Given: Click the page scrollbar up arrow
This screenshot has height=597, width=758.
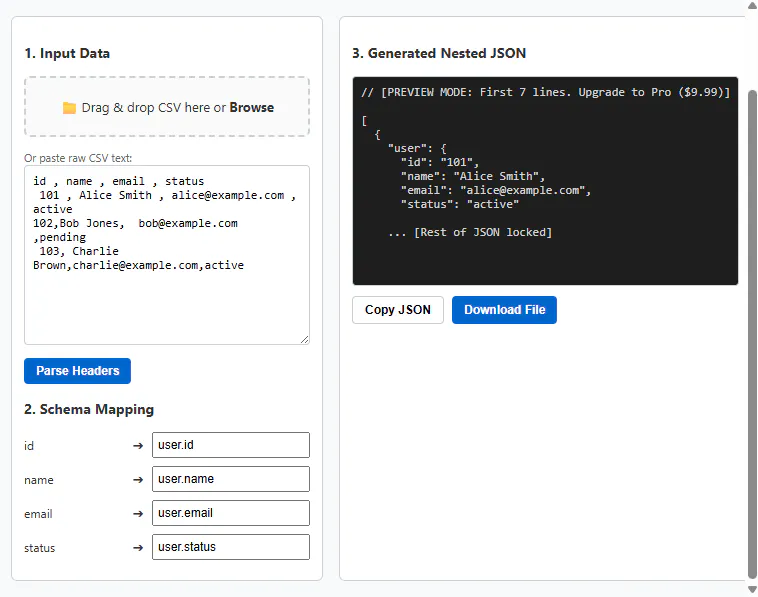Looking at the screenshot, I should pos(752,5).
